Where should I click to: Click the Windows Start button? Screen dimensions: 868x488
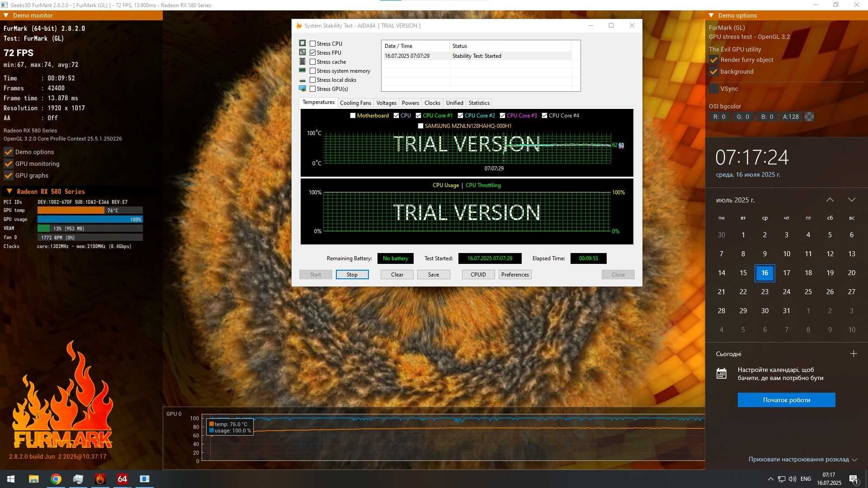[x=11, y=479]
